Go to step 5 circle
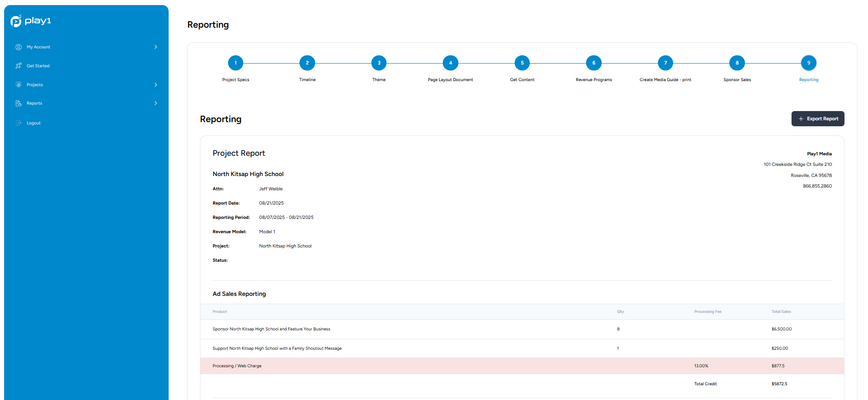 tap(522, 63)
